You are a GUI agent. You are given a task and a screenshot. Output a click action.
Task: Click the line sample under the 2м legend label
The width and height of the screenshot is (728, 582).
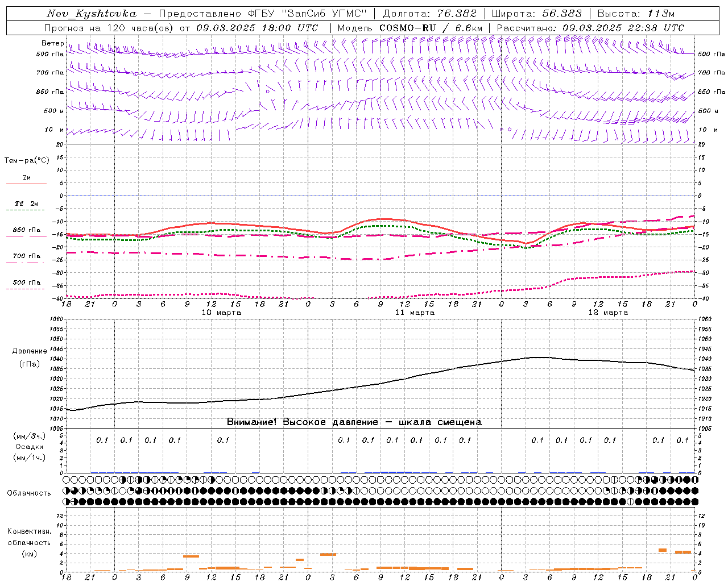click(x=26, y=184)
